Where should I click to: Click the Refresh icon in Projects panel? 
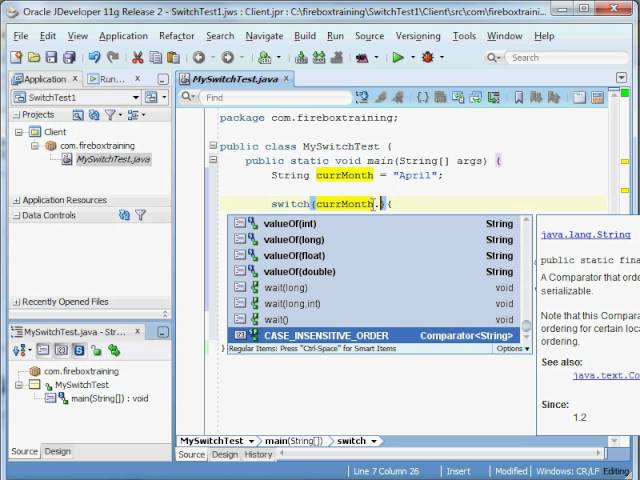click(94, 115)
